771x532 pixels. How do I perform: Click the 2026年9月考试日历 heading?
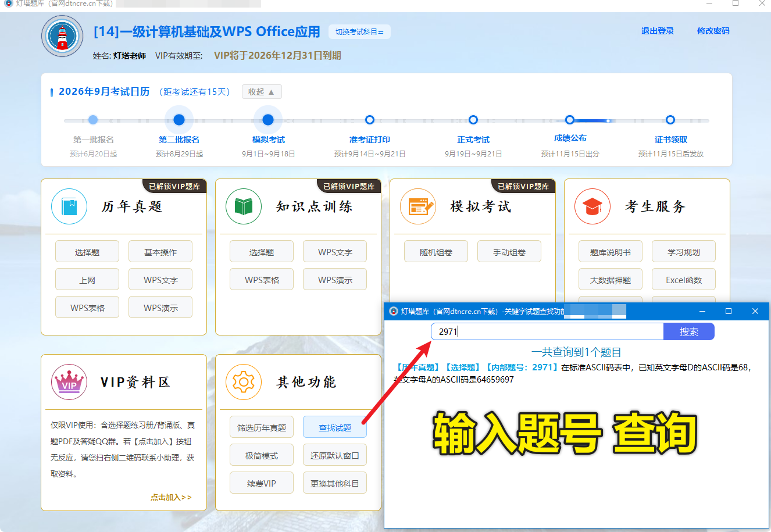(x=104, y=91)
